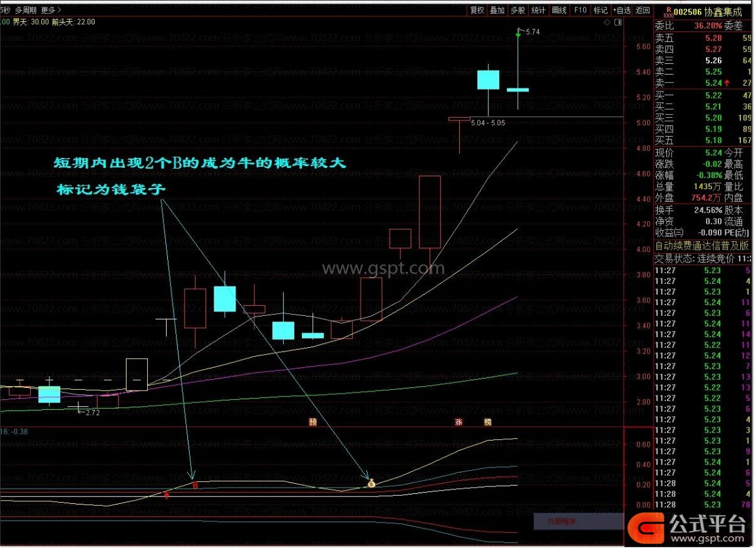Expand the 更多 periods menu
Screen dimensions: 756x549
(x=50, y=10)
